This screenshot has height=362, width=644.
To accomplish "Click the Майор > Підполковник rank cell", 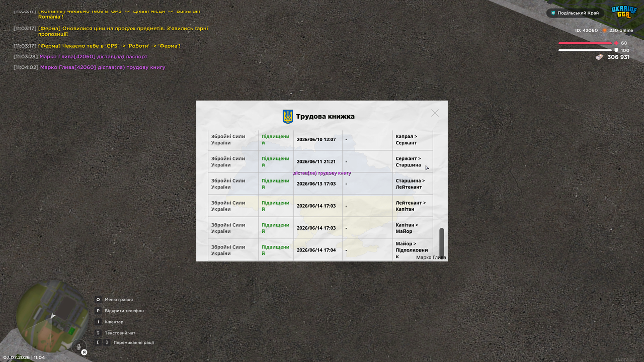I will [x=412, y=250].
